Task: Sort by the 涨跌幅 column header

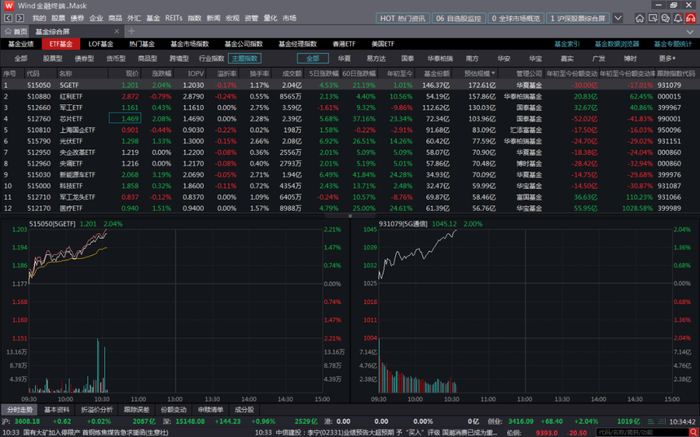Action: point(159,73)
